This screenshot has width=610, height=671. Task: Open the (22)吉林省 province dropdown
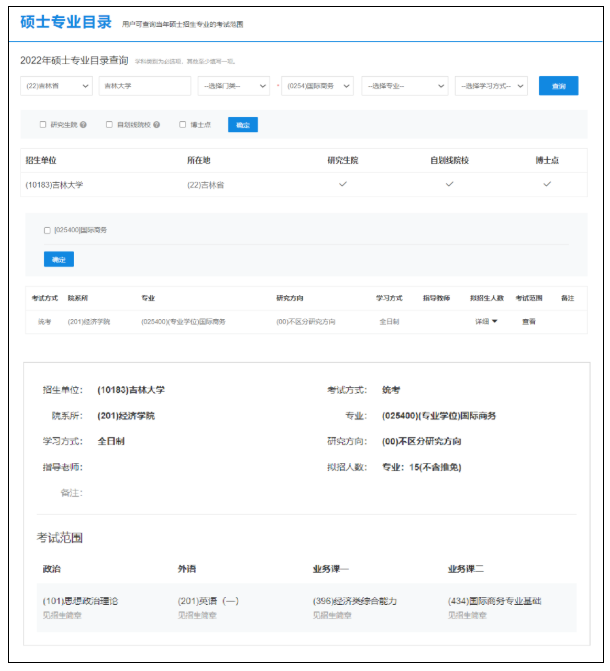click(x=55, y=86)
